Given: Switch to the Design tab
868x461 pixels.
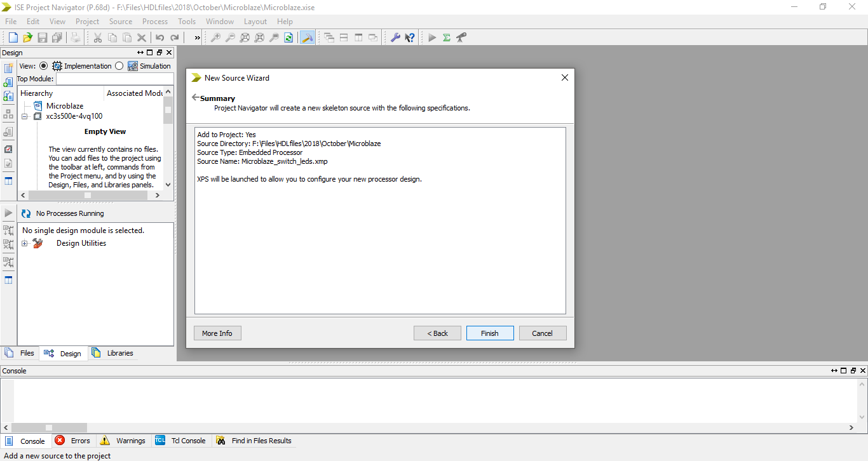Looking at the screenshot, I should (x=63, y=354).
